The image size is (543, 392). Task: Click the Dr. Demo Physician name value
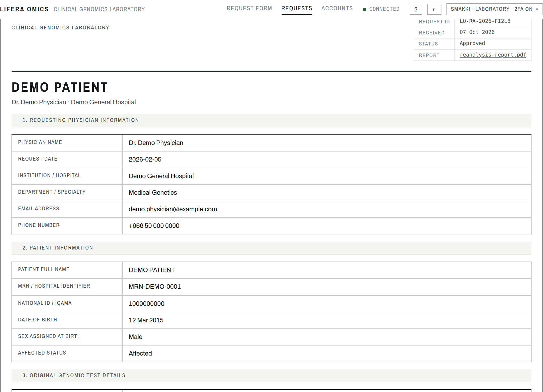[x=156, y=143]
